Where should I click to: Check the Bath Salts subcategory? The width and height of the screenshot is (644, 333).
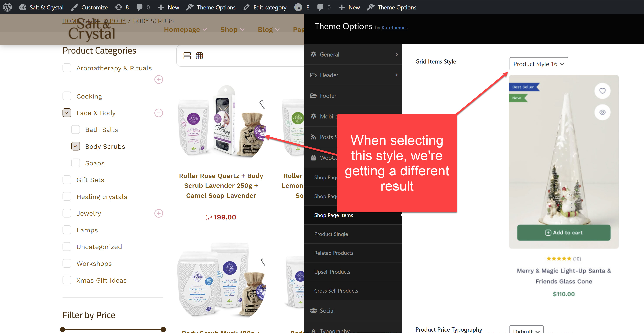[x=75, y=129]
